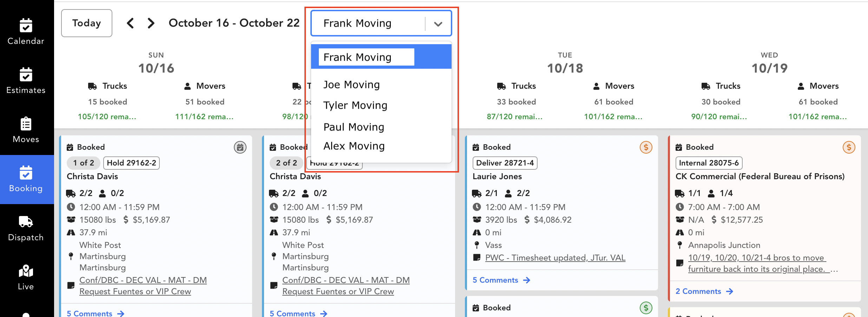Image resolution: width=868 pixels, height=317 pixels.
Task: Click the Deliver 28721-4 tag
Action: click(505, 163)
